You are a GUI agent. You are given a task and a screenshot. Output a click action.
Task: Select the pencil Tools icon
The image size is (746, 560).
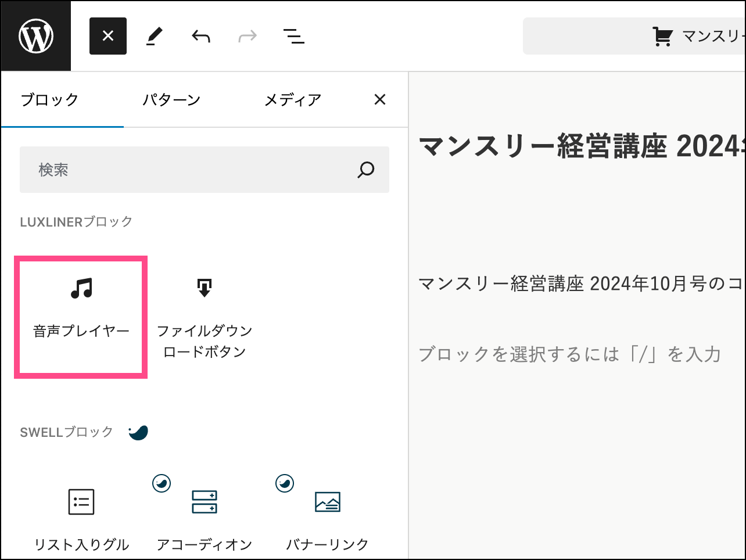point(154,37)
